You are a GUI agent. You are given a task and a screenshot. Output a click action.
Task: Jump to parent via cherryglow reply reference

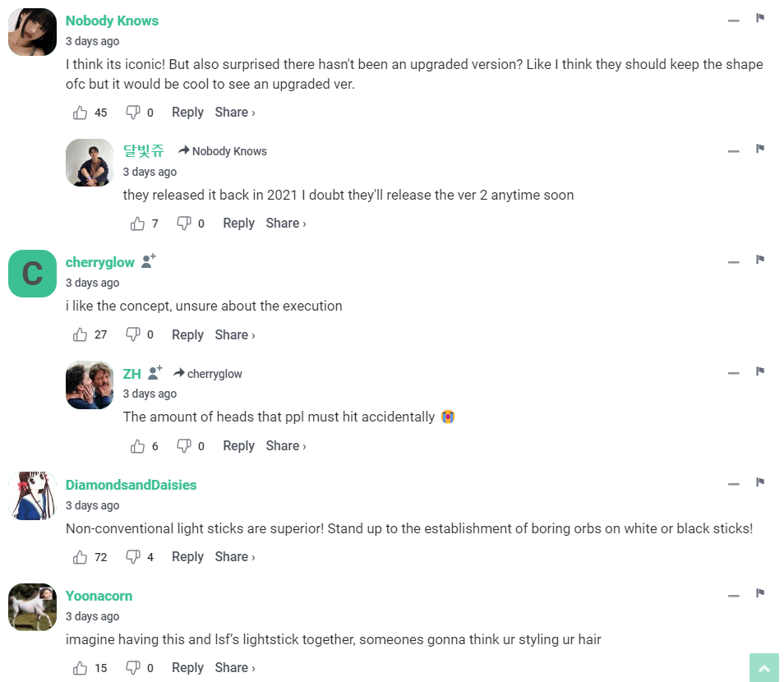(x=208, y=374)
